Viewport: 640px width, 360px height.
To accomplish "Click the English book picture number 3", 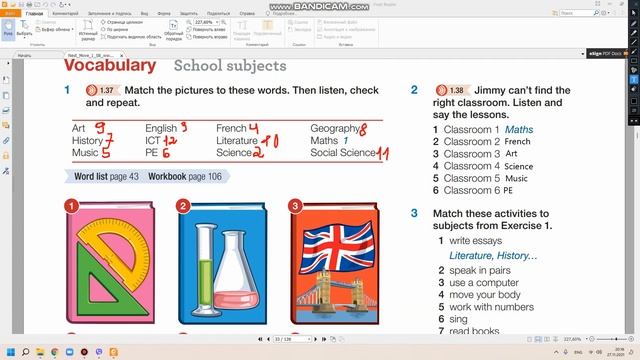I will coord(335,263).
